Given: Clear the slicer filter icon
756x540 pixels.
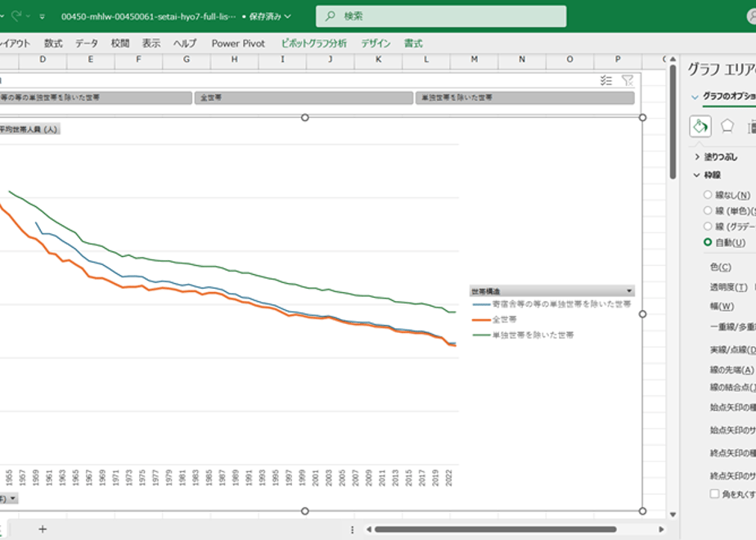Looking at the screenshot, I should tap(628, 80).
